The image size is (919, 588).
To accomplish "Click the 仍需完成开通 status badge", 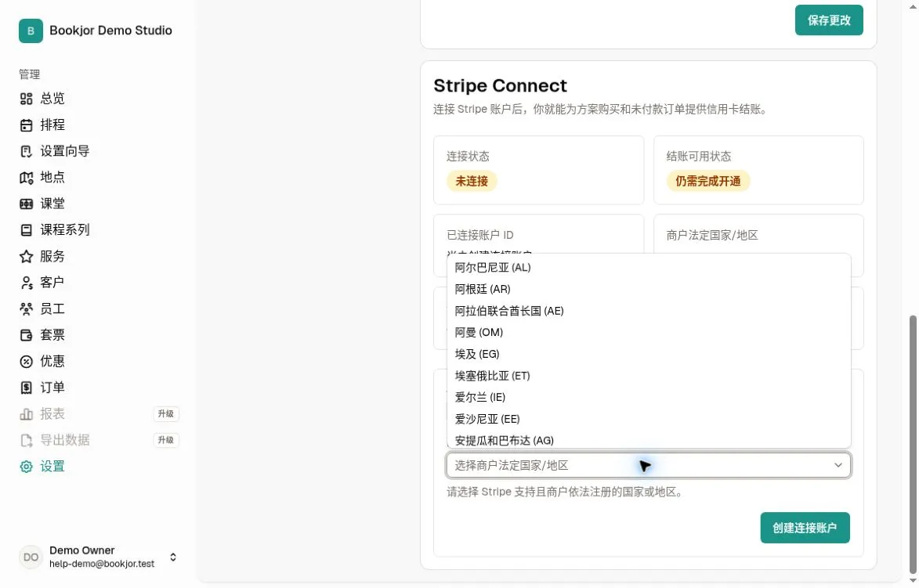I will pos(708,182).
